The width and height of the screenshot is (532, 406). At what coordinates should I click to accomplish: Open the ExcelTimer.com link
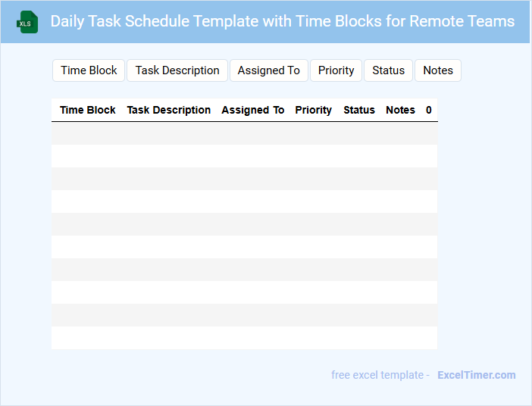pyautogui.click(x=477, y=375)
